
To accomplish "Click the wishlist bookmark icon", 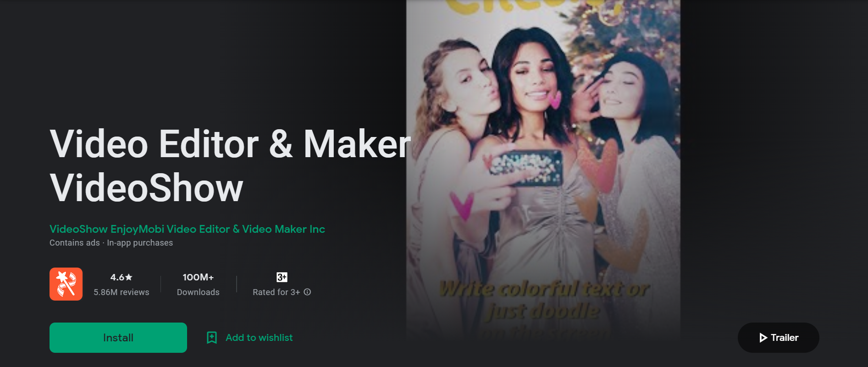I will click(x=212, y=338).
